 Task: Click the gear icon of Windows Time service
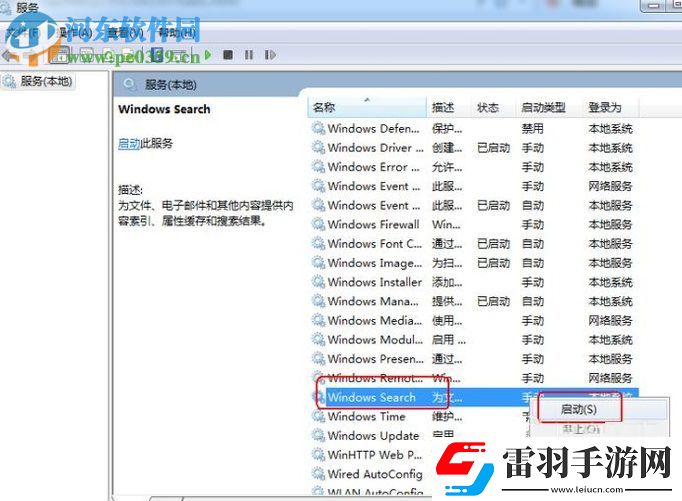319,416
